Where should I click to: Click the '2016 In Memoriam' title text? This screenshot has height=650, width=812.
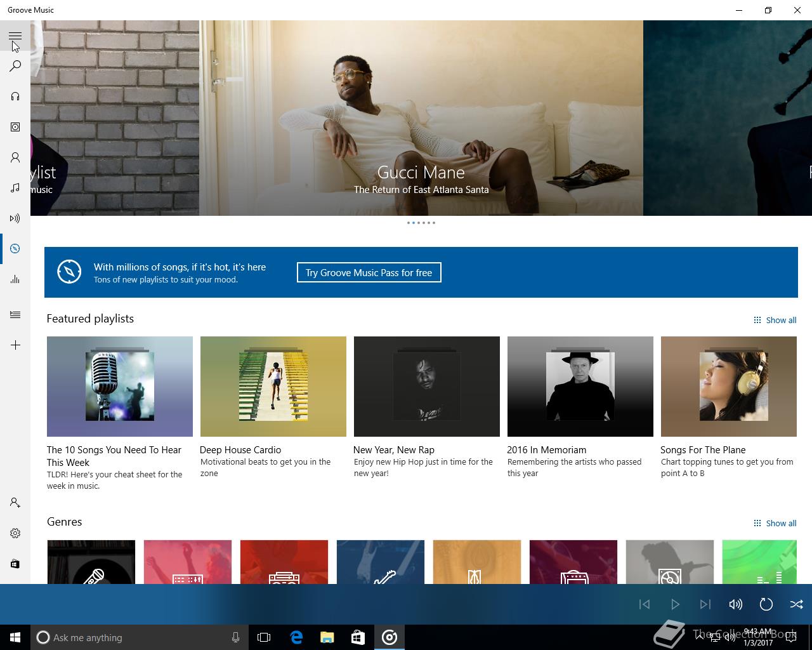pos(546,449)
